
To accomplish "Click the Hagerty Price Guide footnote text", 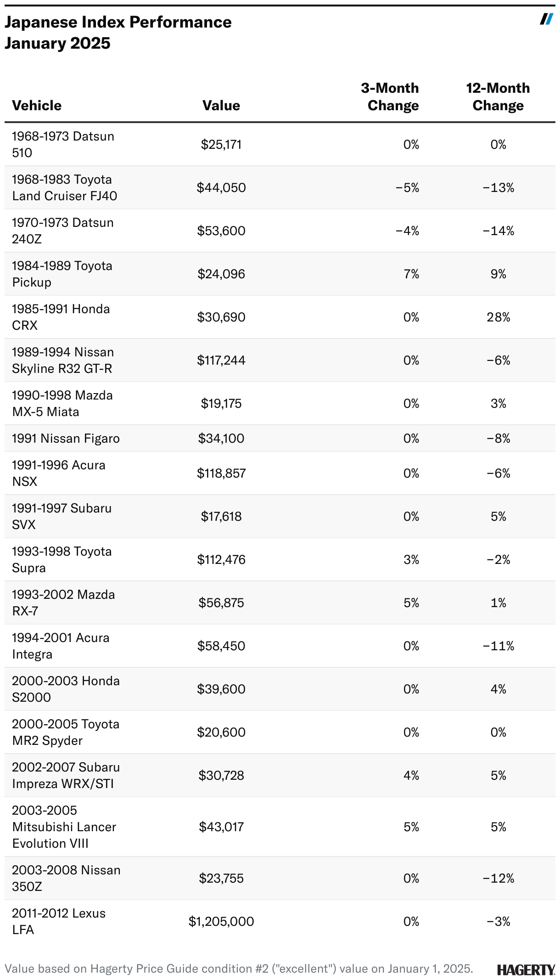I will [x=239, y=969].
